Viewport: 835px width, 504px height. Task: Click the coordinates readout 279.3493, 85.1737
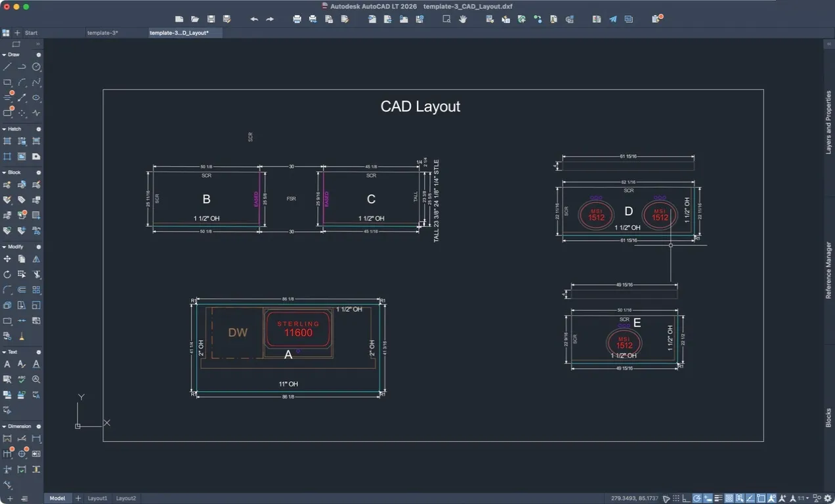coord(635,499)
